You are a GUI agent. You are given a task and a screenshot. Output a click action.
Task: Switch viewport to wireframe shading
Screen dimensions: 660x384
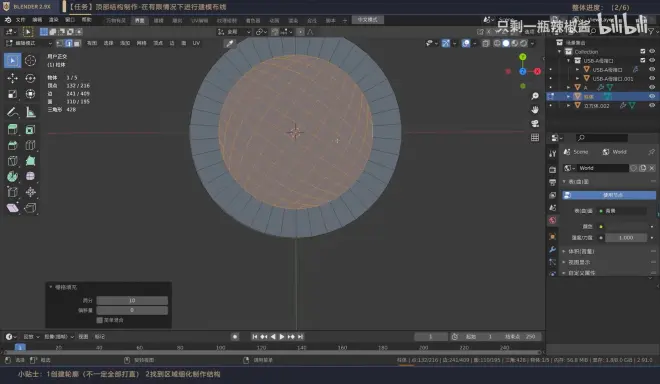click(497, 43)
